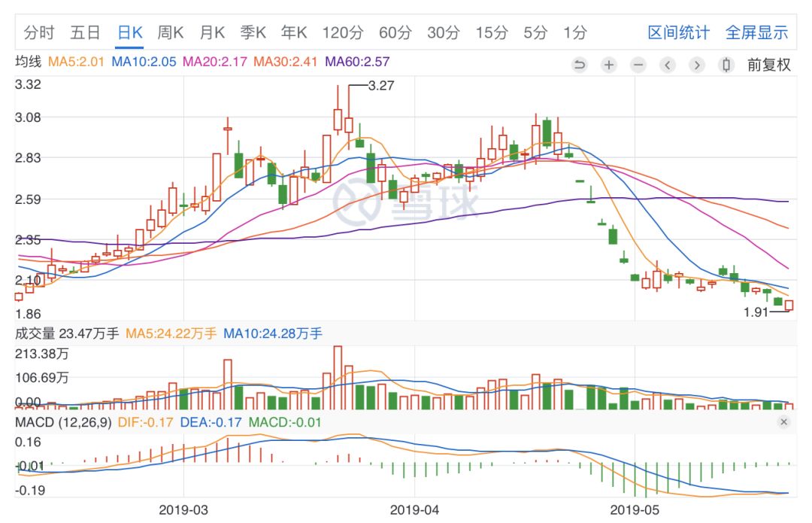The height and width of the screenshot is (523, 812).
Task: Click the DEA:-0.17 value
Action: (211, 422)
